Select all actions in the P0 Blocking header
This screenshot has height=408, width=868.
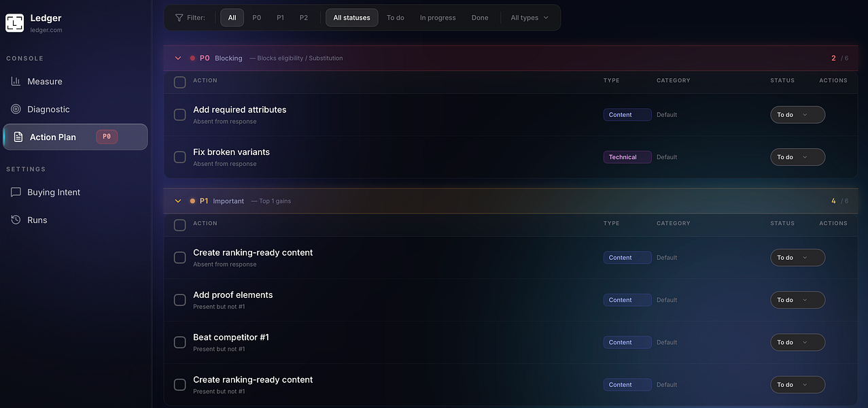pyautogui.click(x=180, y=82)
